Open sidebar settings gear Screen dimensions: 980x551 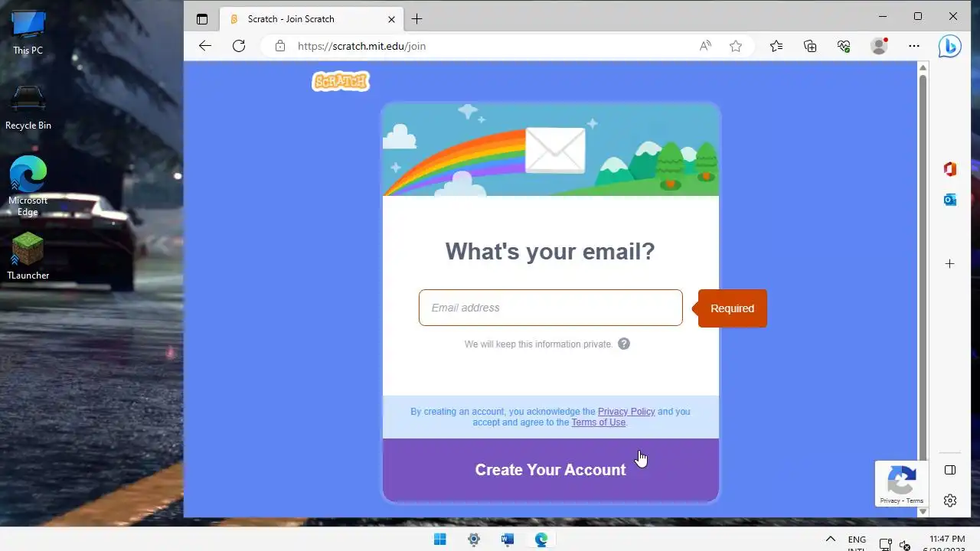click(950, 500)
